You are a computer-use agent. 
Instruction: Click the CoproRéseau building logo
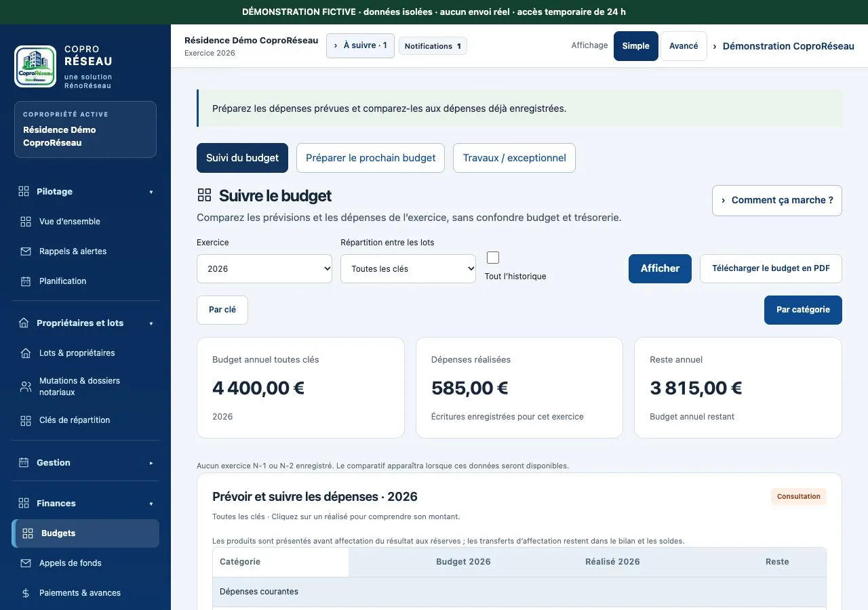(x=35, y=66)
